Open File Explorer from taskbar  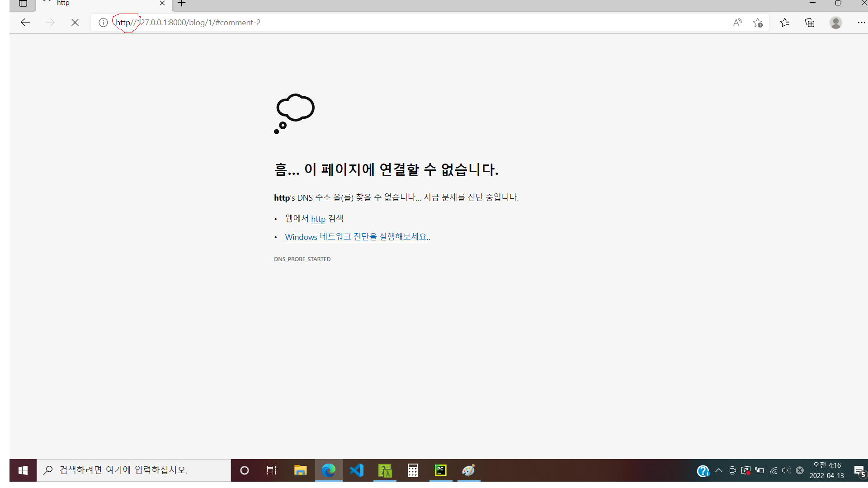point(300,470)
